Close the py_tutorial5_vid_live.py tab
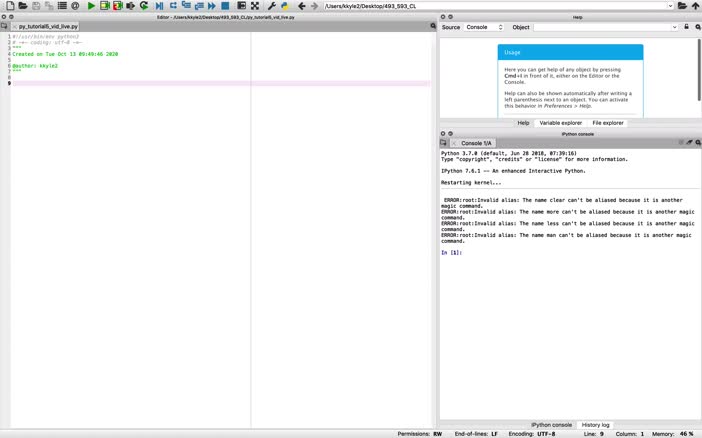This screenshot has width=702, height=438. (14, 26)
